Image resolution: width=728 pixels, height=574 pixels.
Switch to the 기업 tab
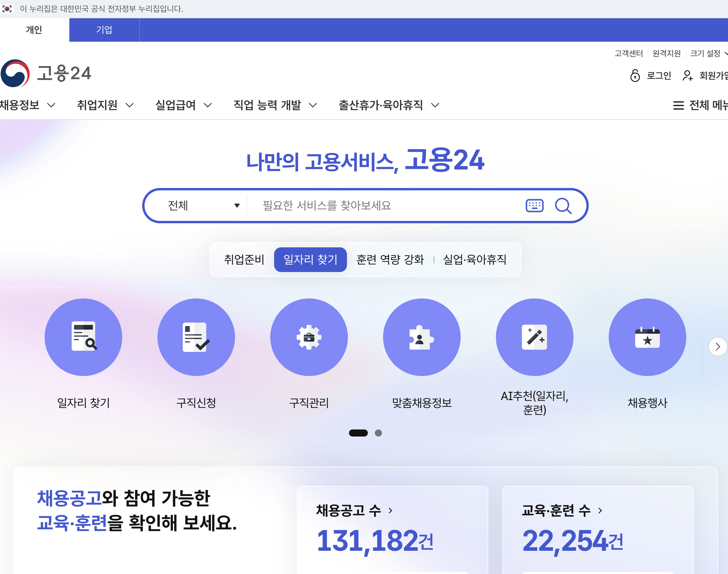(104, 30)
